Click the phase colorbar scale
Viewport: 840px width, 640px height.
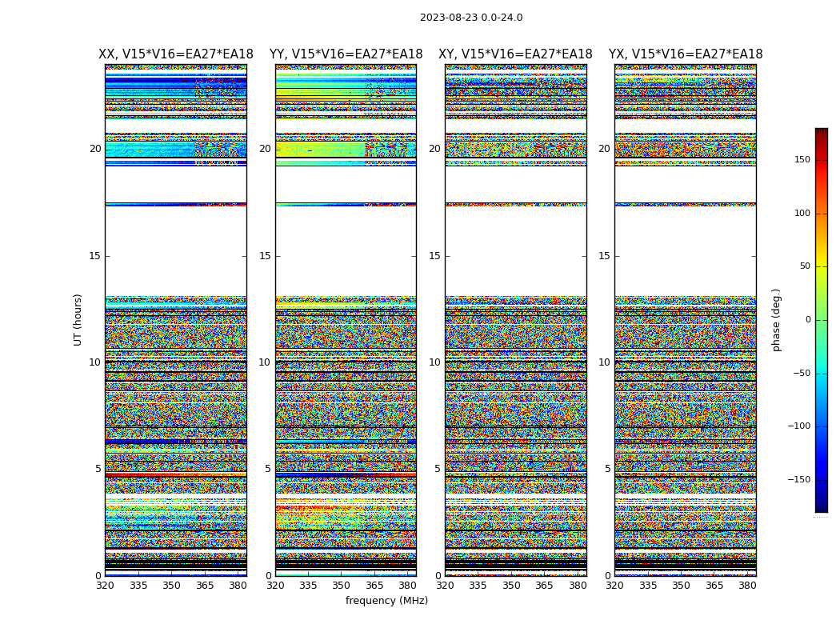822,320
